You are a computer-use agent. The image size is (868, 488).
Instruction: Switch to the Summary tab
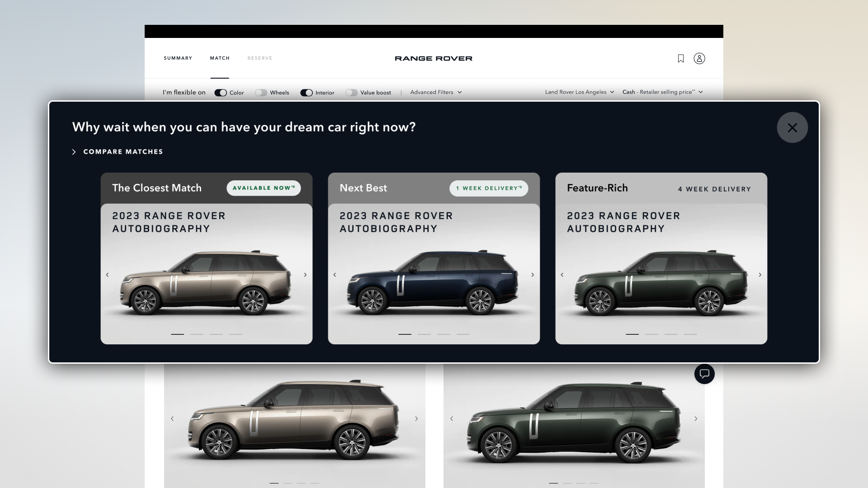(178, 58)
